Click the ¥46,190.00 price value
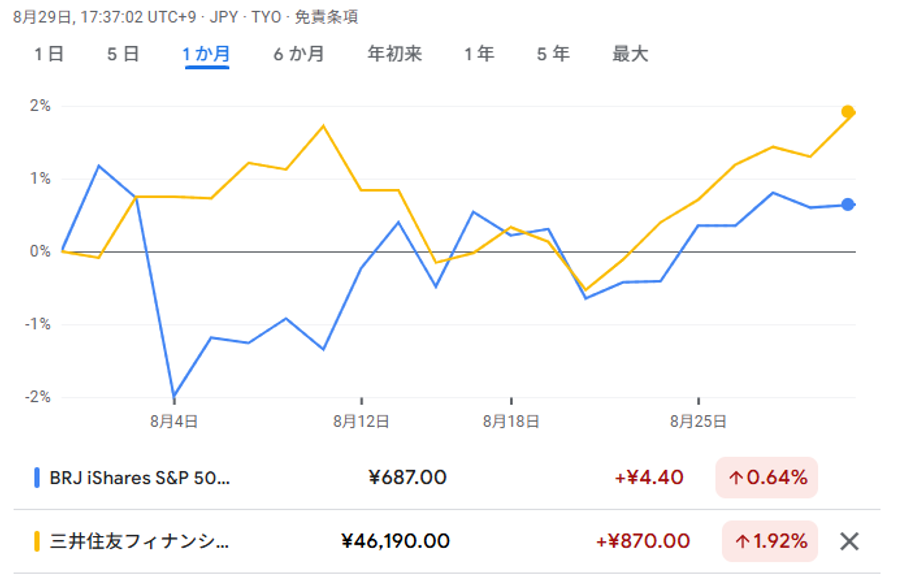The width and height of the screenshot is (898, 583). tap(395, 541)
